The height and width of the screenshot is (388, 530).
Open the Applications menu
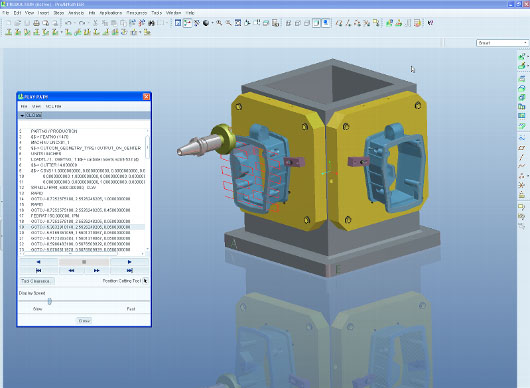tap(111, 13)
